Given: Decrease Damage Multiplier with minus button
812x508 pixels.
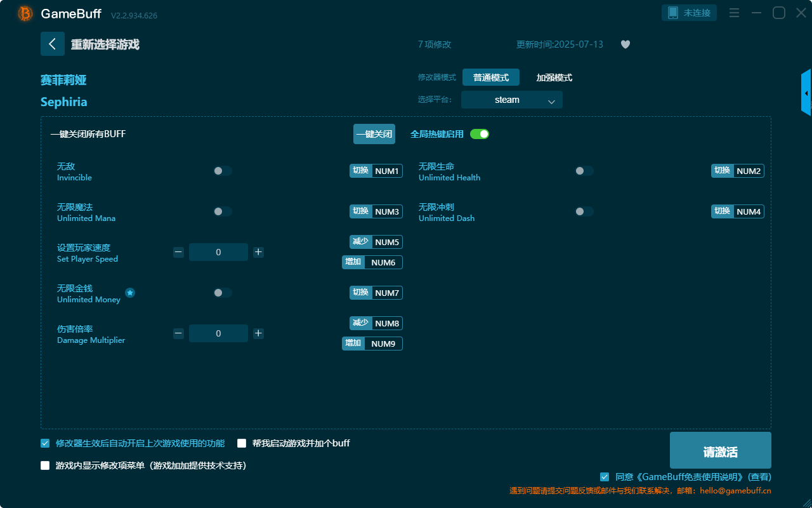Looking at the screenshot, I should coord(178,333).
